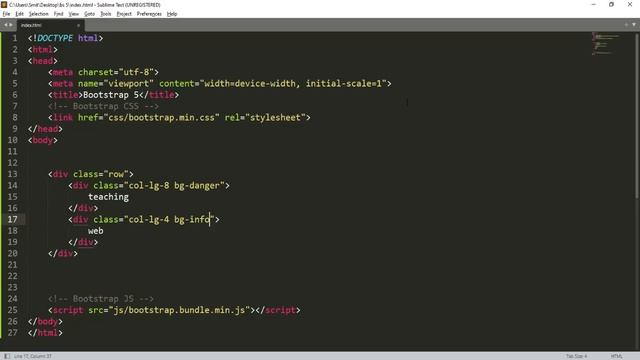The width and height of the screenshot is (640, 360).
Task: Open Tab Size 4 selector
Action: [x=576, y=356]
